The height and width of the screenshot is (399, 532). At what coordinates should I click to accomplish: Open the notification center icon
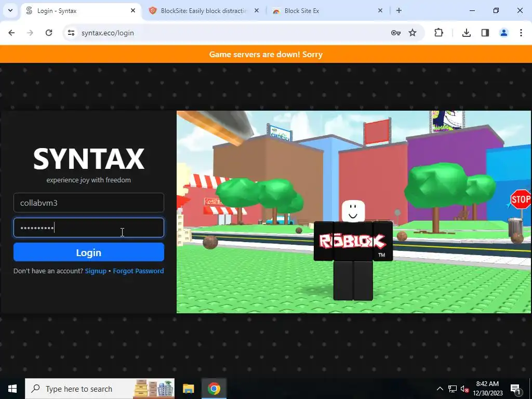(516, 389)
